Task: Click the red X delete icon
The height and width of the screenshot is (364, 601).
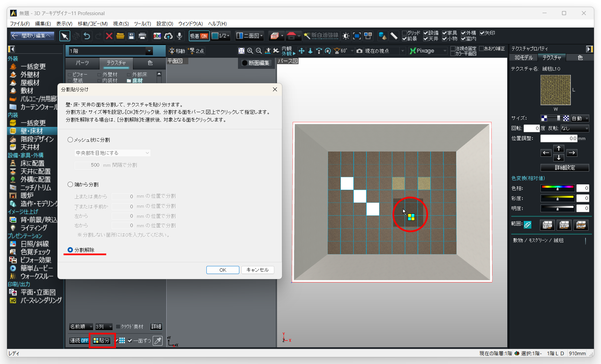Action: click(109, 36)
